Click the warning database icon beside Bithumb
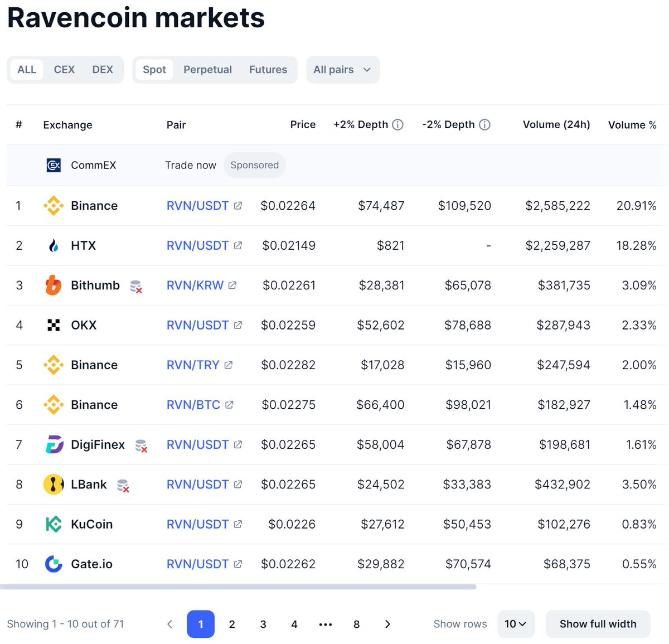 136,287
